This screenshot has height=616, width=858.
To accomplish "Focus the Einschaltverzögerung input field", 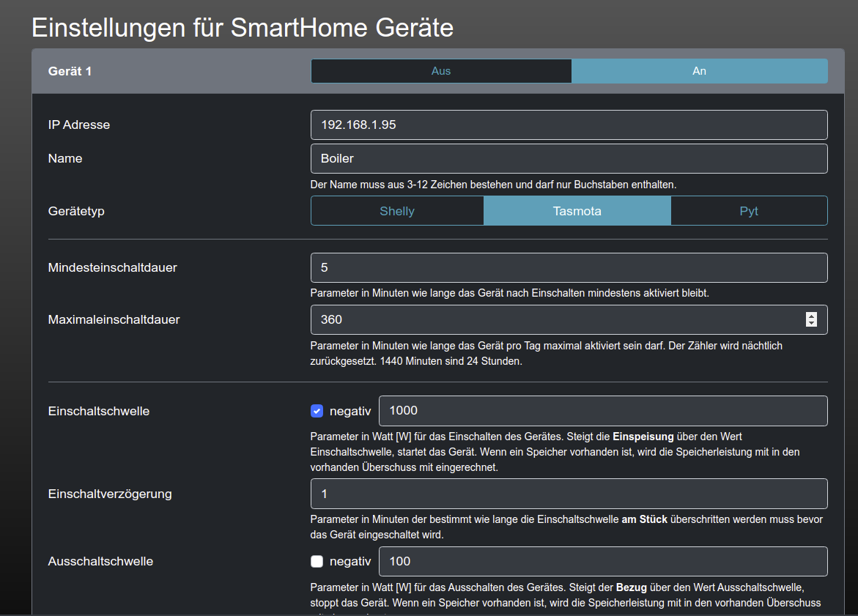I will (x=569, y=494).
